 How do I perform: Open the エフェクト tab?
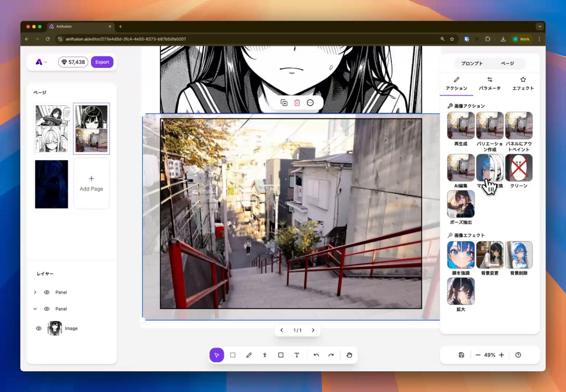click(523, 84)
